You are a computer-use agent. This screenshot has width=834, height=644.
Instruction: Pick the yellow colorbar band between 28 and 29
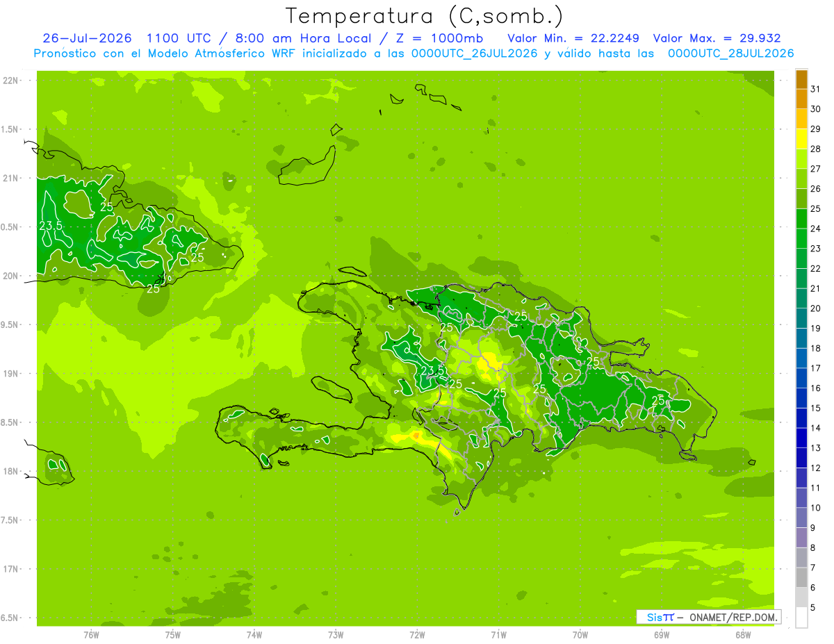point(801,139)
